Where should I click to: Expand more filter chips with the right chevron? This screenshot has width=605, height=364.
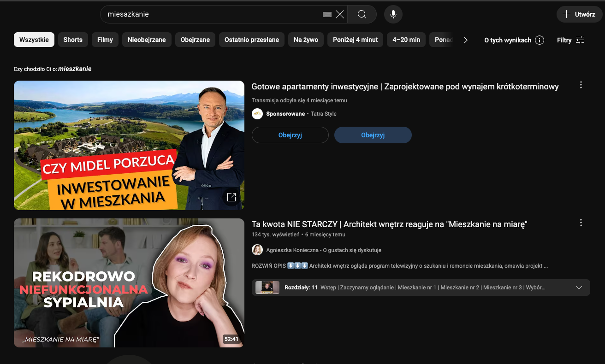point(466,40)
